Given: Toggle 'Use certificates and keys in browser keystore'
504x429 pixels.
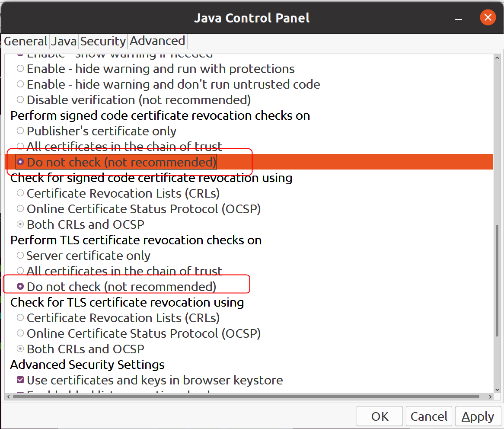Looking at the screenshot, I should coord(20,380).
